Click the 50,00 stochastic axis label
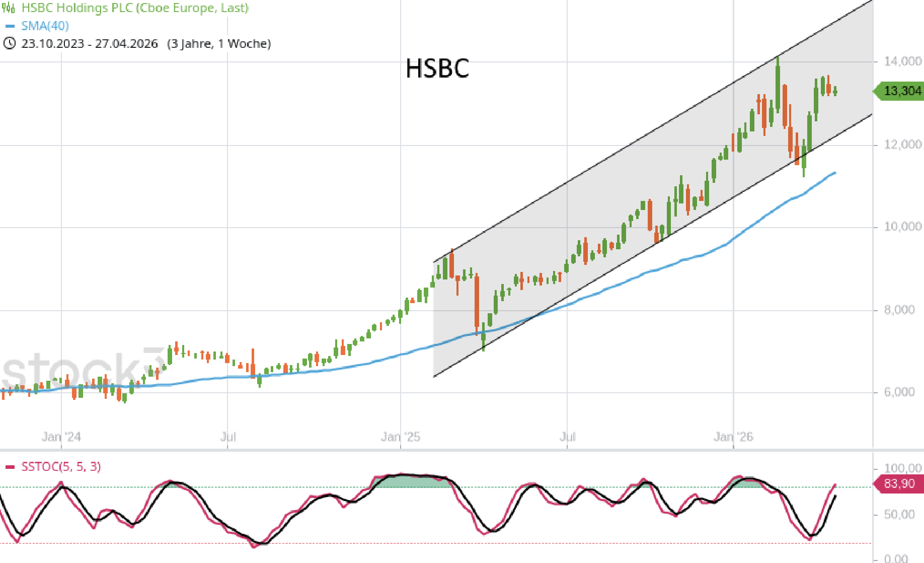The image size is (924, 563). 899,515
